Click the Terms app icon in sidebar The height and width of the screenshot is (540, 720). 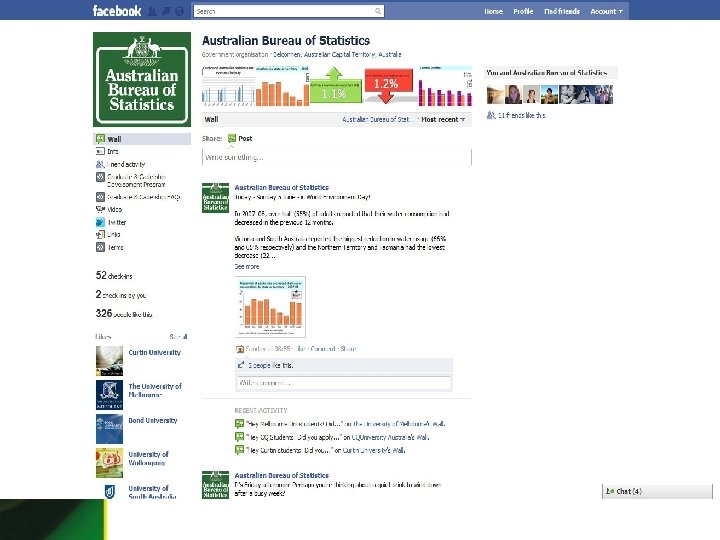click(x=100, y=247)
